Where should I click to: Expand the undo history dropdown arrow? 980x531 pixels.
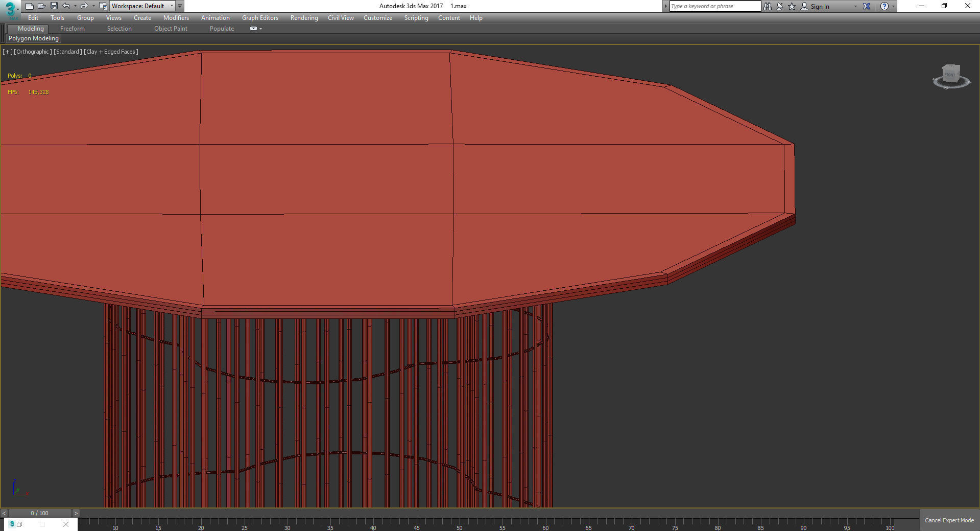[75, 6]
